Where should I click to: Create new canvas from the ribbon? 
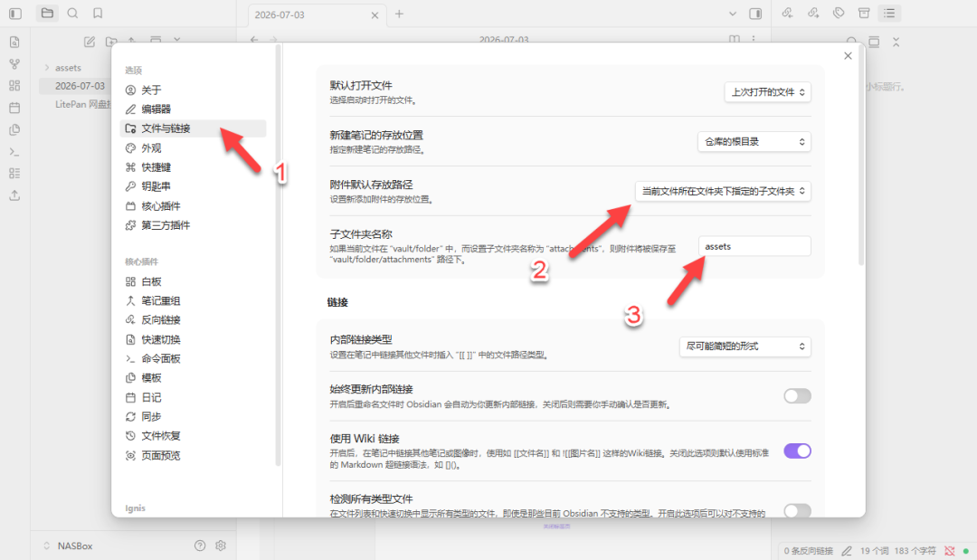click(x=15, y=86)
